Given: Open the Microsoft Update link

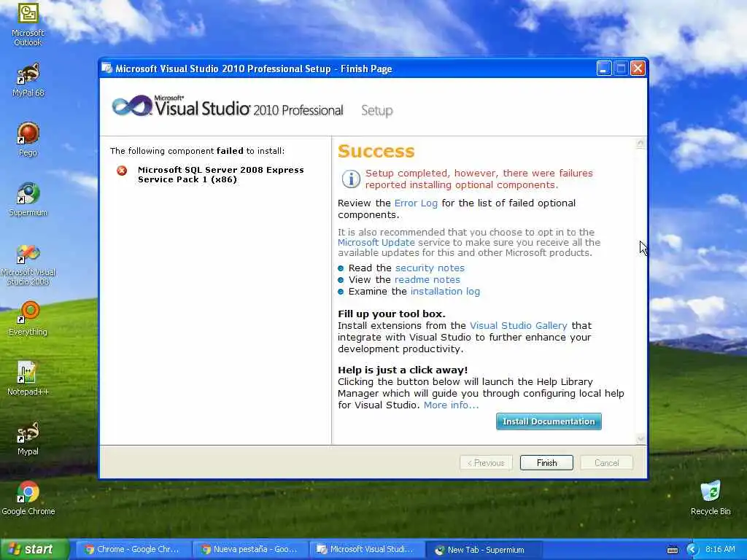Looking at the screenshot, I should (376, 242).
